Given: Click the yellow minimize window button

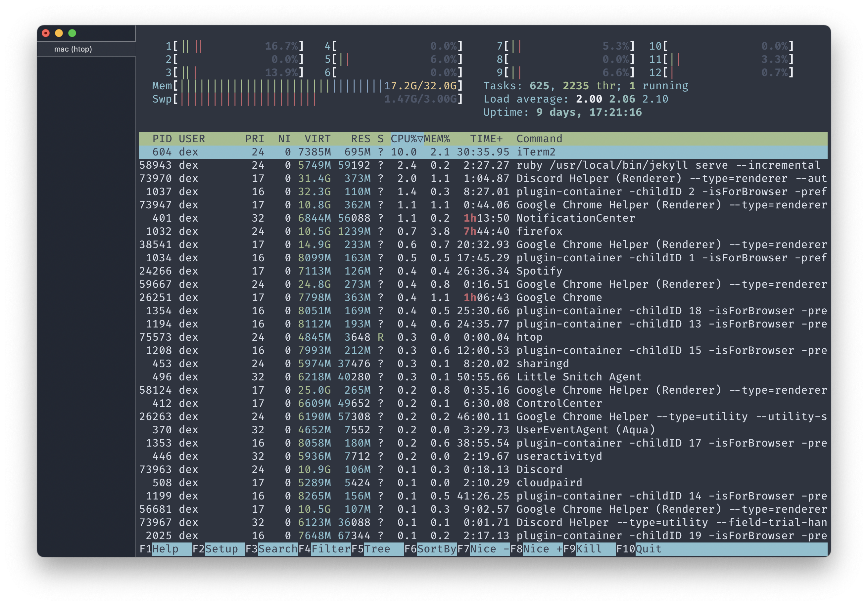Looking at the screenshot, I should pyautogui.click(x=59, y=33).
